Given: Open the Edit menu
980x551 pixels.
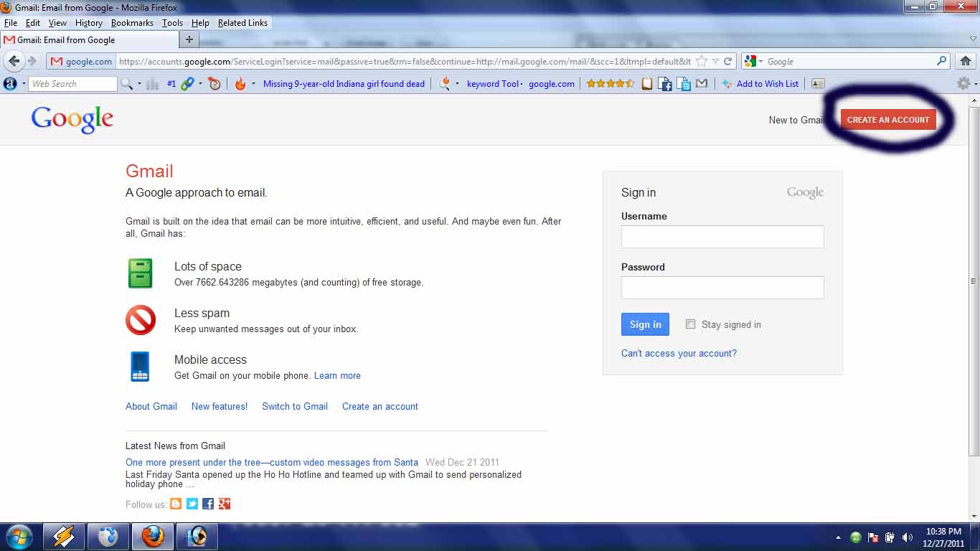Looking at the screenshot, I should coord(33,23).
